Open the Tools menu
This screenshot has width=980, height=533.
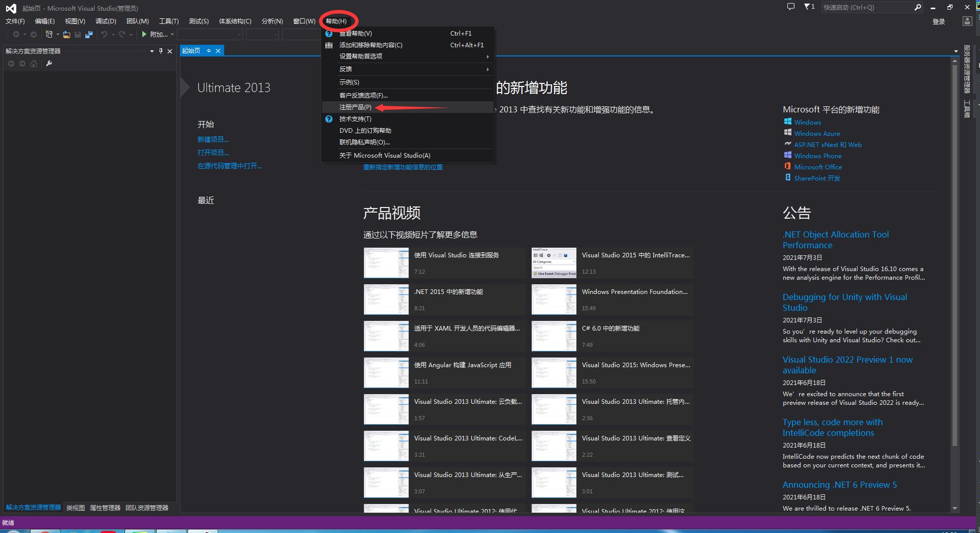pos(169,21)
